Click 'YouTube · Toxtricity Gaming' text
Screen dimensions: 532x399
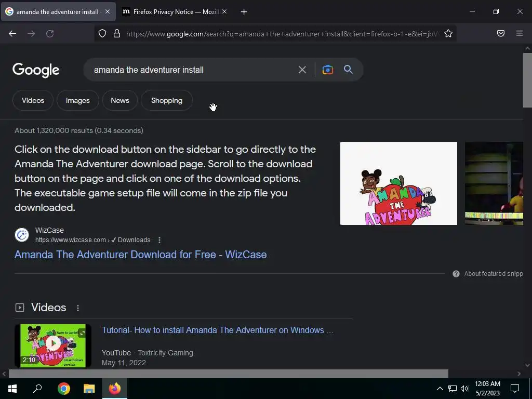click(147, 353)
